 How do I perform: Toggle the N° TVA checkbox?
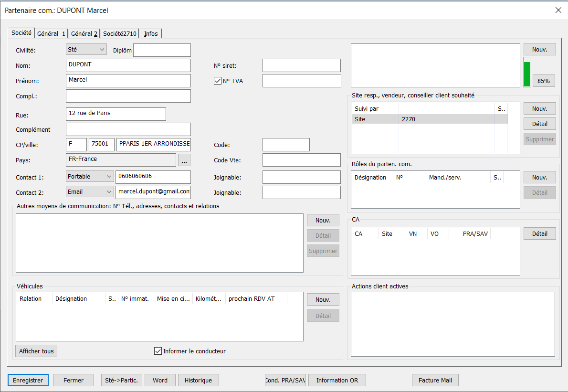(217, 81)
